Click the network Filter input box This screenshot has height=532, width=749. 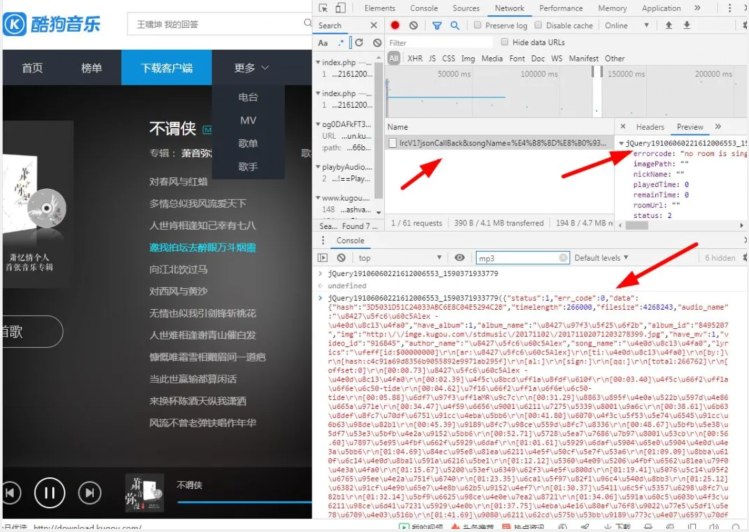[x=439, y=43]
